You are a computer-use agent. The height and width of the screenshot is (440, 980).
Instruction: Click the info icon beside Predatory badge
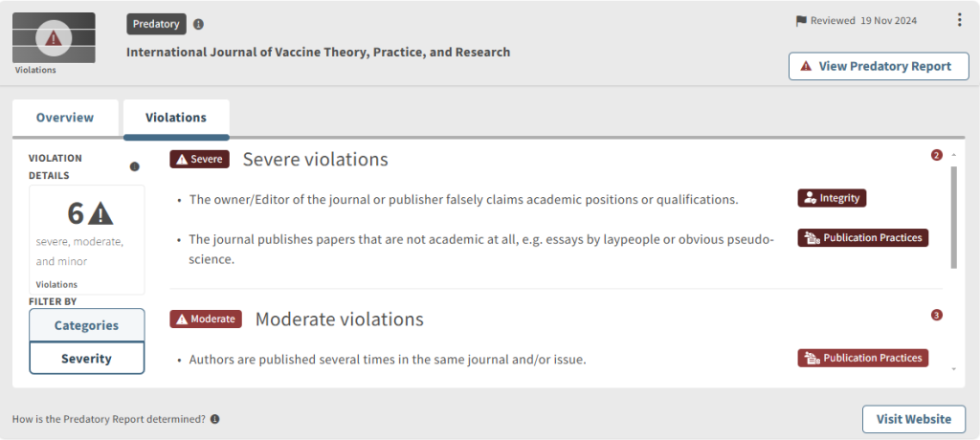coord(198,24)
